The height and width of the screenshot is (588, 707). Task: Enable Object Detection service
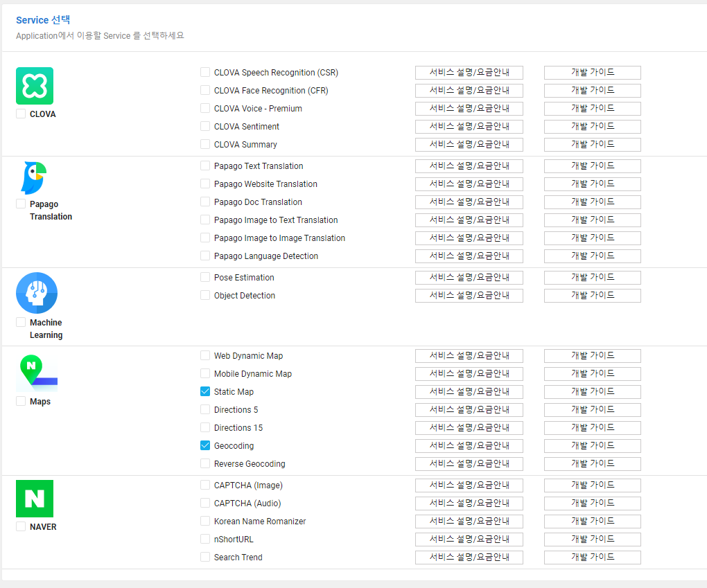point(205,295)
